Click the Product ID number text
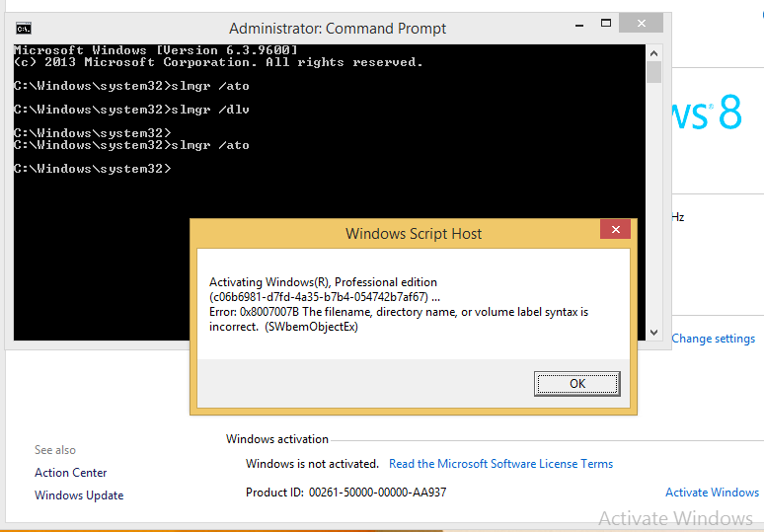764x532 pixels. tap(378, 493)
